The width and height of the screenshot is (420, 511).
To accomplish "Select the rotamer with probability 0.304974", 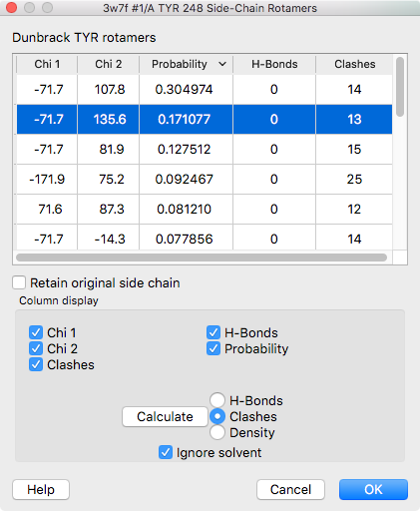I will 205,89.
